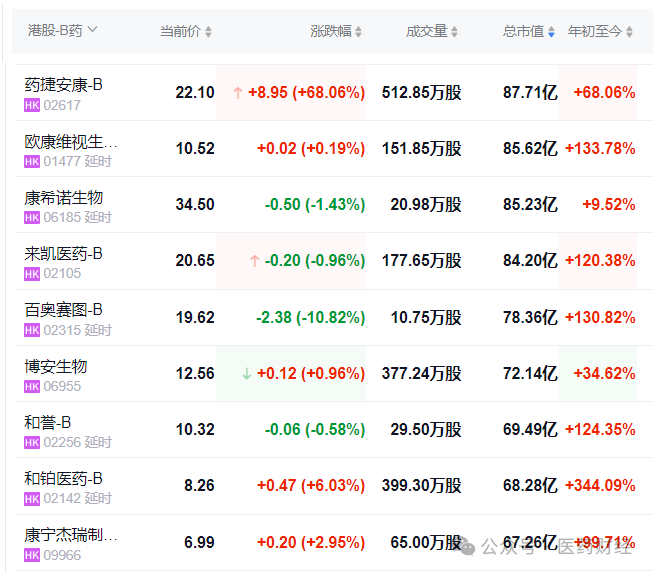The height and width of the screenshot is (573, 653).
Task: Open 药捷安康-B stock details
Action: pos(63,85)
